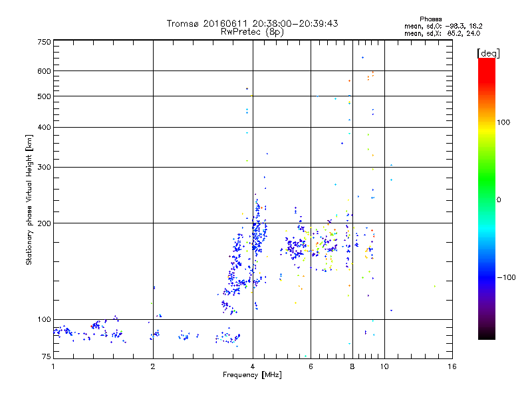Click the y-axis tick label '200'

click(44, 223)
